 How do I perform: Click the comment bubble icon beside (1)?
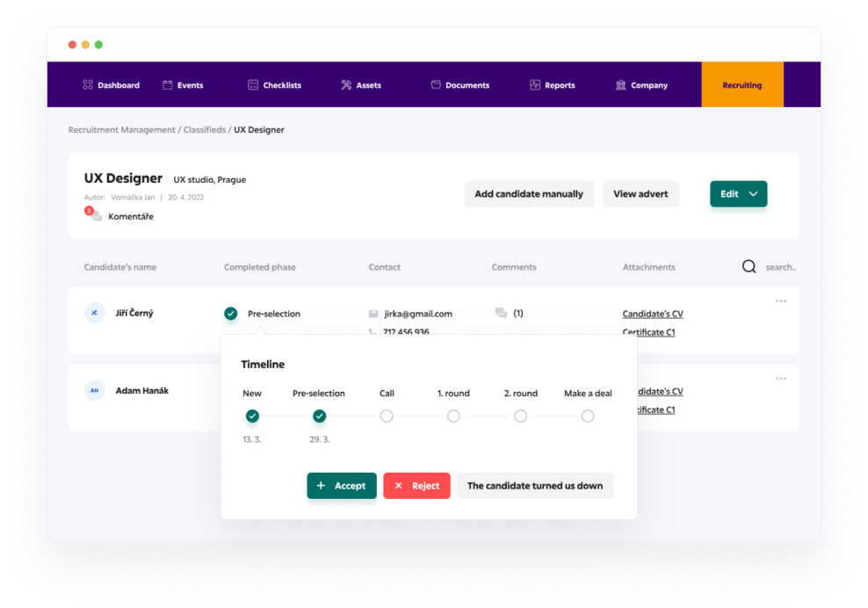click(501, 313)
